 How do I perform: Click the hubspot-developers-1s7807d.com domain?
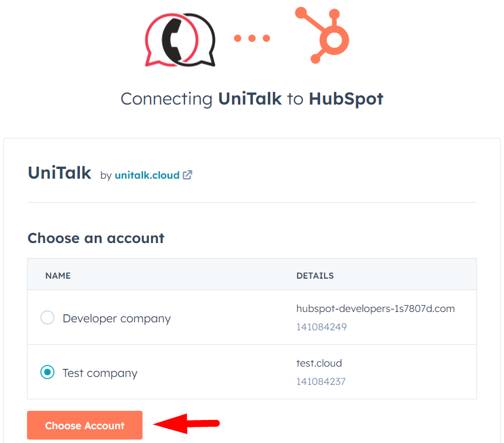(375, 309)
